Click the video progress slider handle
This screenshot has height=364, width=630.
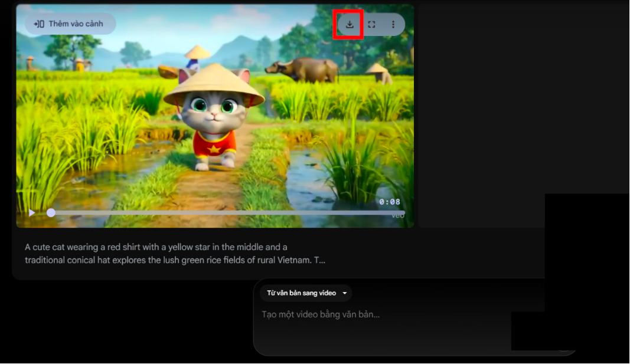point(51,212)
